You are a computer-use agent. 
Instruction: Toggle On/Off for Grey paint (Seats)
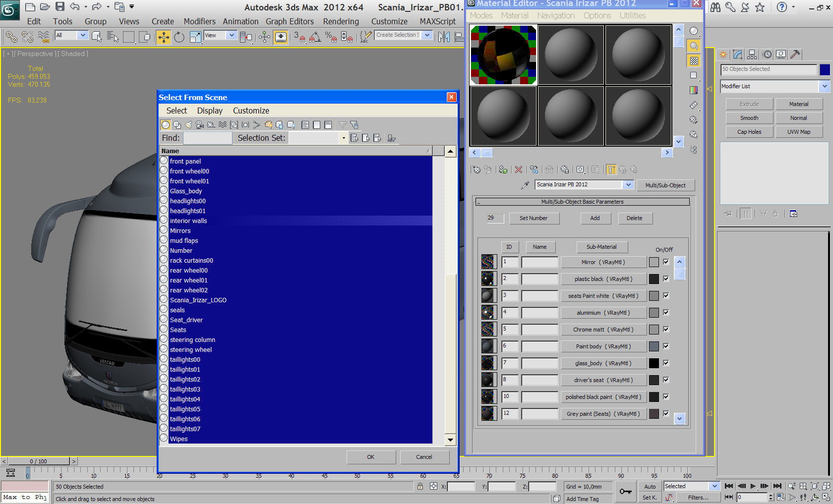point(666,413)
